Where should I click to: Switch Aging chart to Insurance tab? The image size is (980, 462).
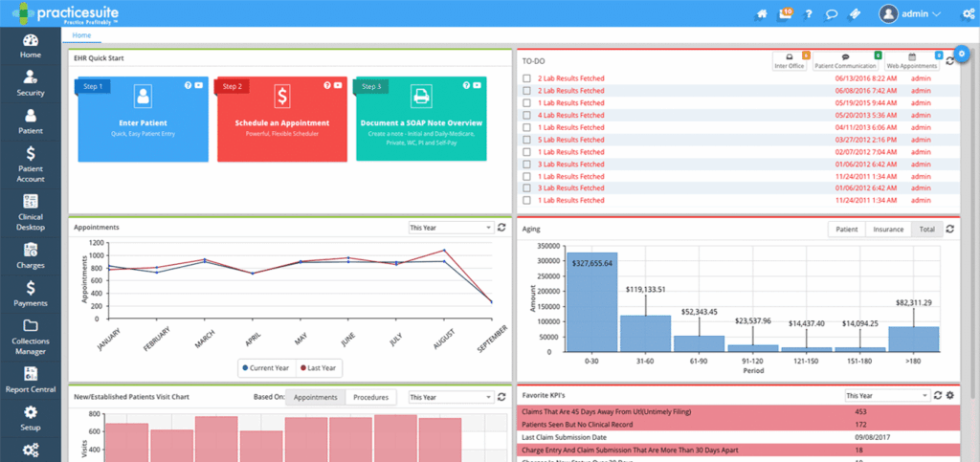(x=888, y=230)
